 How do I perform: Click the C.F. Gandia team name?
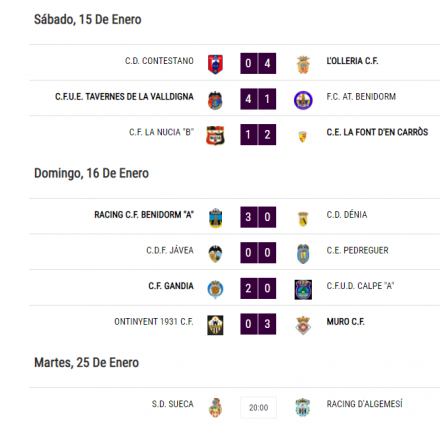tap(171, 286)
